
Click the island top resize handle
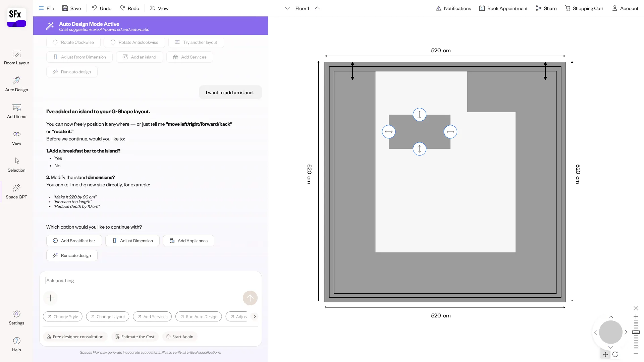point(419,115)
